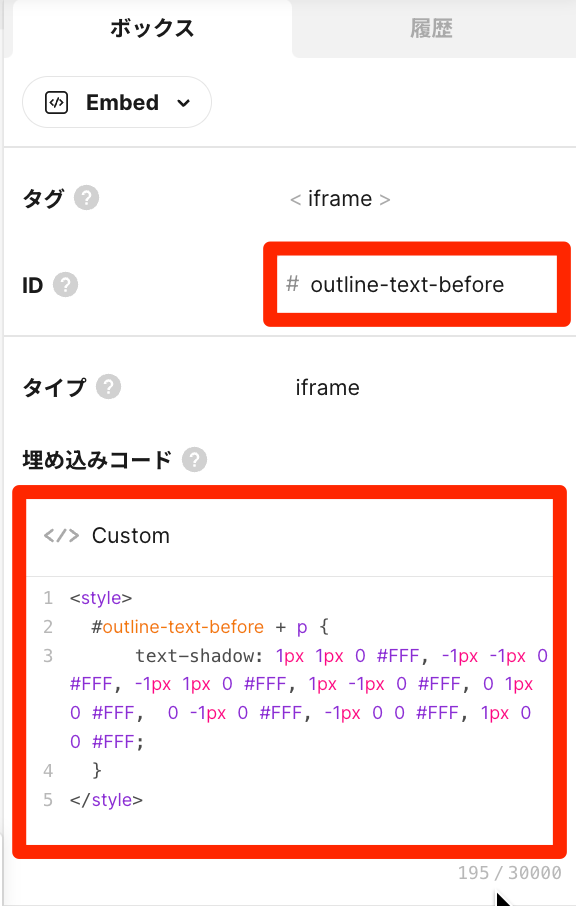This screenshot has width=576, height=906.
Task: Click the text-shadow property in code
Action: click(x=199, y=656)
